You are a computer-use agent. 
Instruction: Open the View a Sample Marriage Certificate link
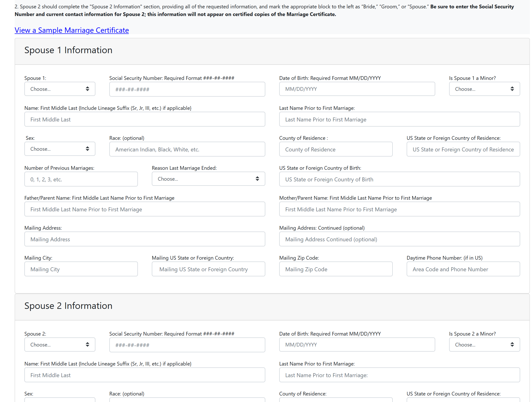point(72,30)
